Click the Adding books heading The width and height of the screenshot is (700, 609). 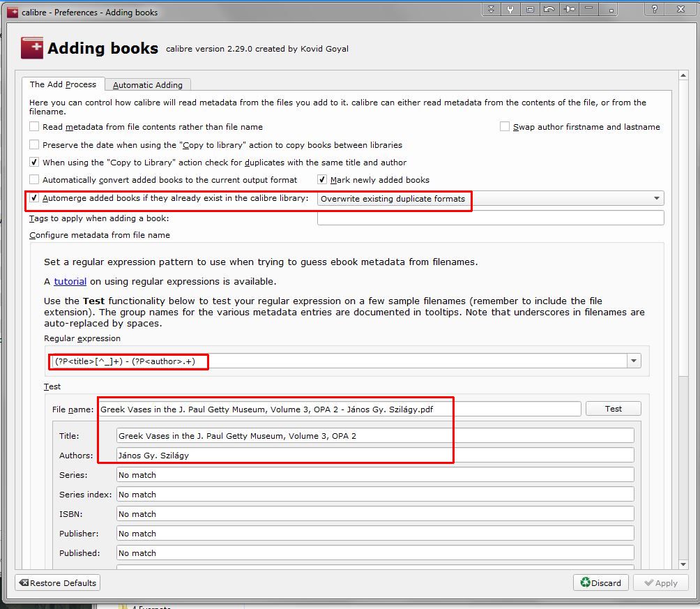pos(102,48)
